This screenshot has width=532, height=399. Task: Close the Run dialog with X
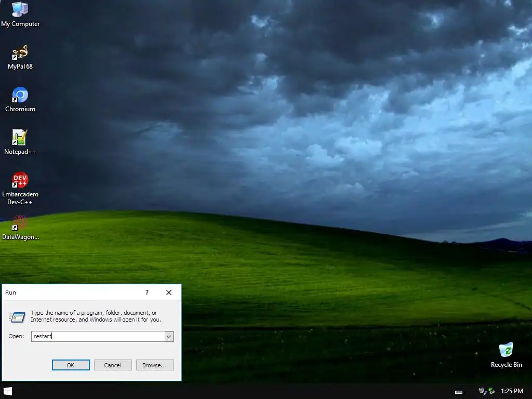coord(169,292)
